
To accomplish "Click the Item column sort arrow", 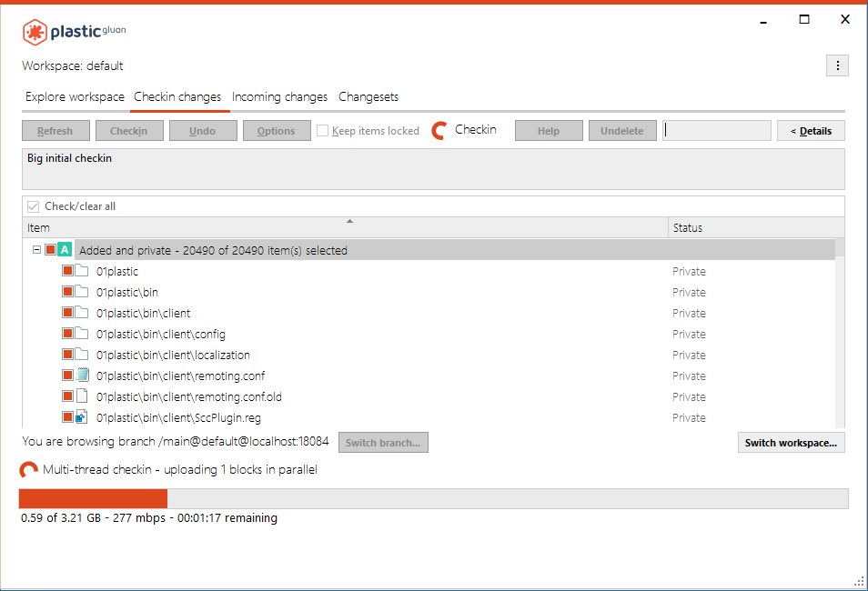I will [x=349, y=221].
